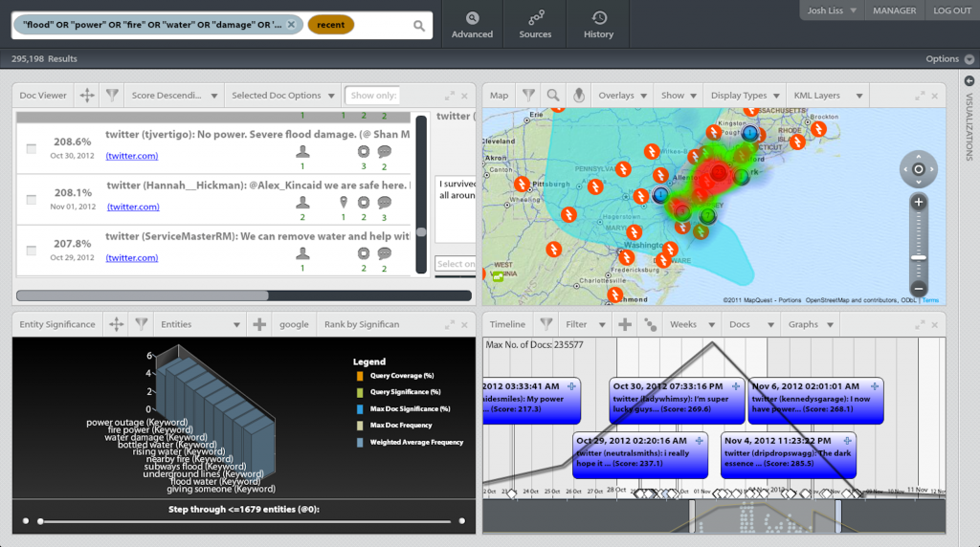Open the Display Types dropdown

click(x=745, y=96)
